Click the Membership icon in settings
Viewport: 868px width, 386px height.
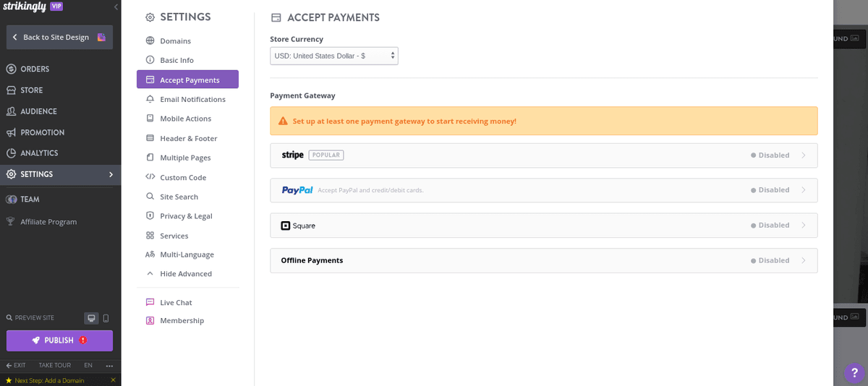tap(150, 320)
